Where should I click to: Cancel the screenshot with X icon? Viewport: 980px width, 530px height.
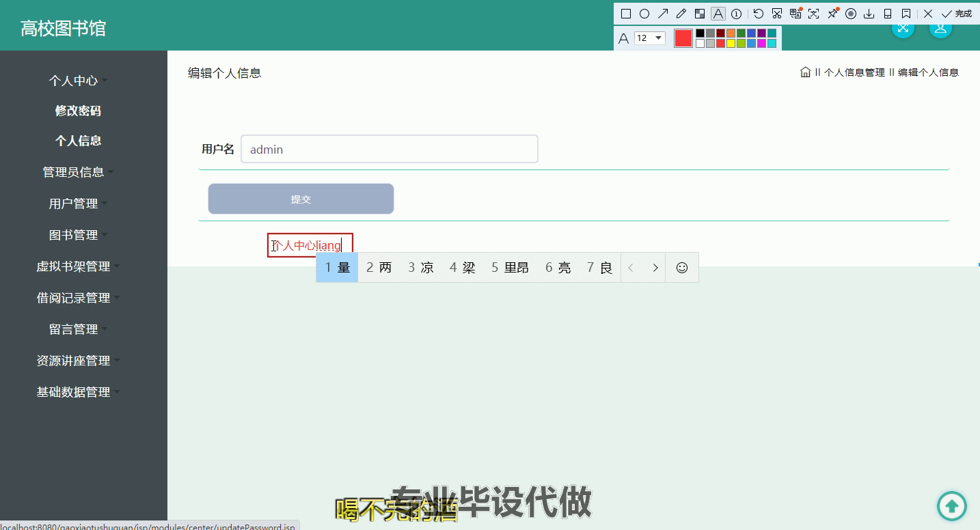pyautogui.click(x=928, y=14)
